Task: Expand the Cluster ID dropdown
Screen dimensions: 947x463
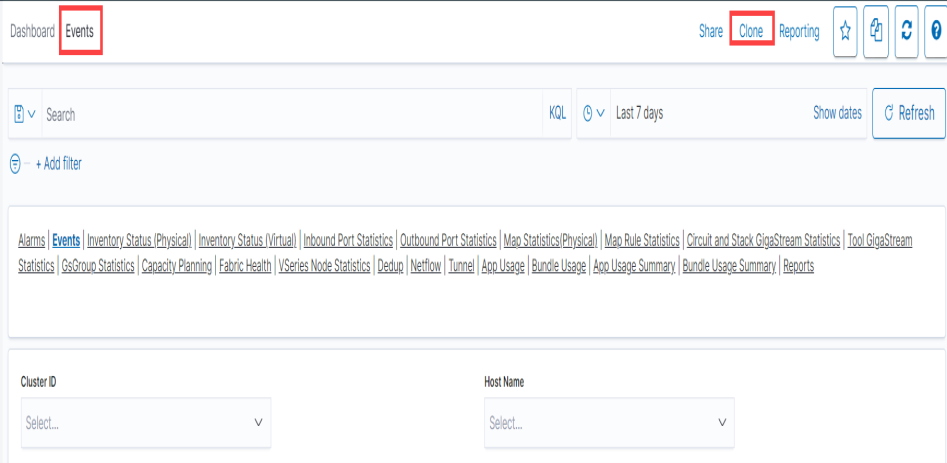Action: [x=146, y=423]
